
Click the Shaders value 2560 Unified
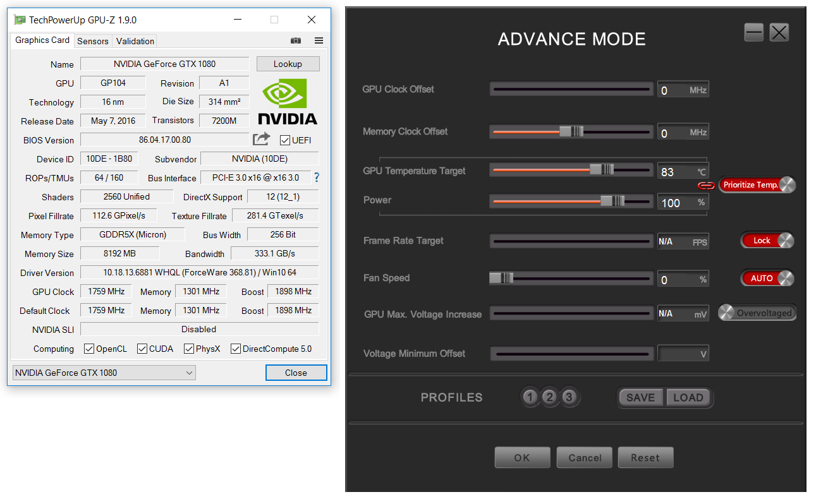coord(126,196)
